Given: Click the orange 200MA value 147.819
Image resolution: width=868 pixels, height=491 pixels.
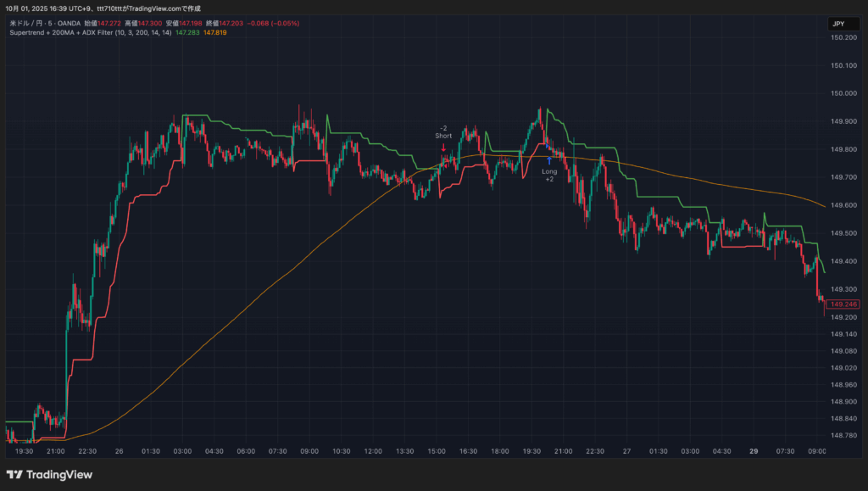Looking at the screenshot, I should (216, 32).
